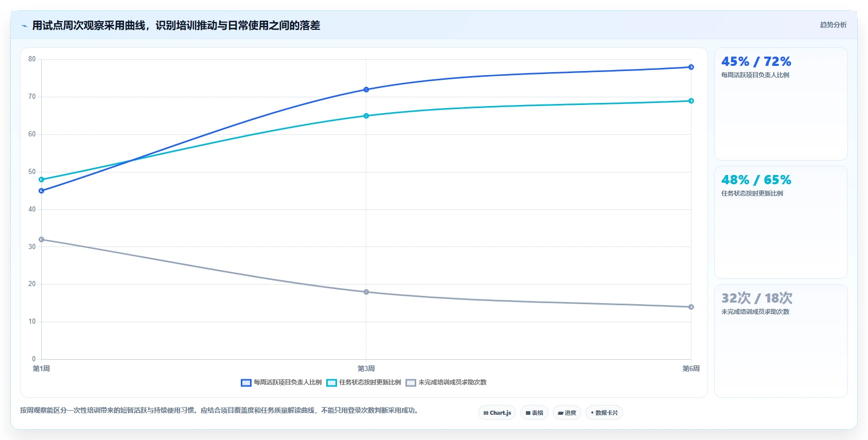This screenshot has width=868, height=440.
Task: Select the gray line point at 第6周
Action: click(x=691, y=307)
